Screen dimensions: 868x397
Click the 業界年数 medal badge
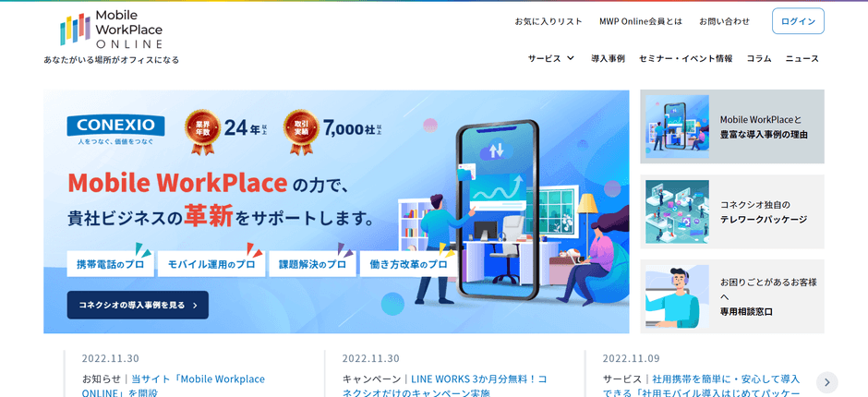click(202, 131)
